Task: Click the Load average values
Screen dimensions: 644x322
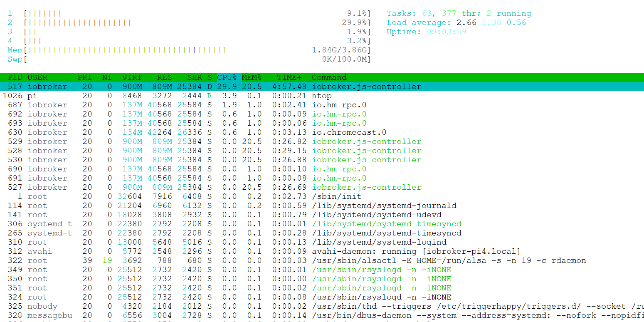Action: pos(491,22)
